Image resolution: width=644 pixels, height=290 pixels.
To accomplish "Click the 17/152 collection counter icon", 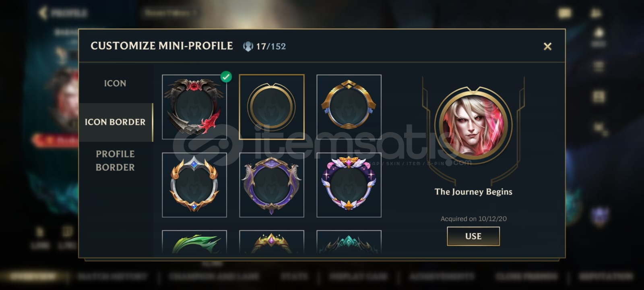I will 248,46.
